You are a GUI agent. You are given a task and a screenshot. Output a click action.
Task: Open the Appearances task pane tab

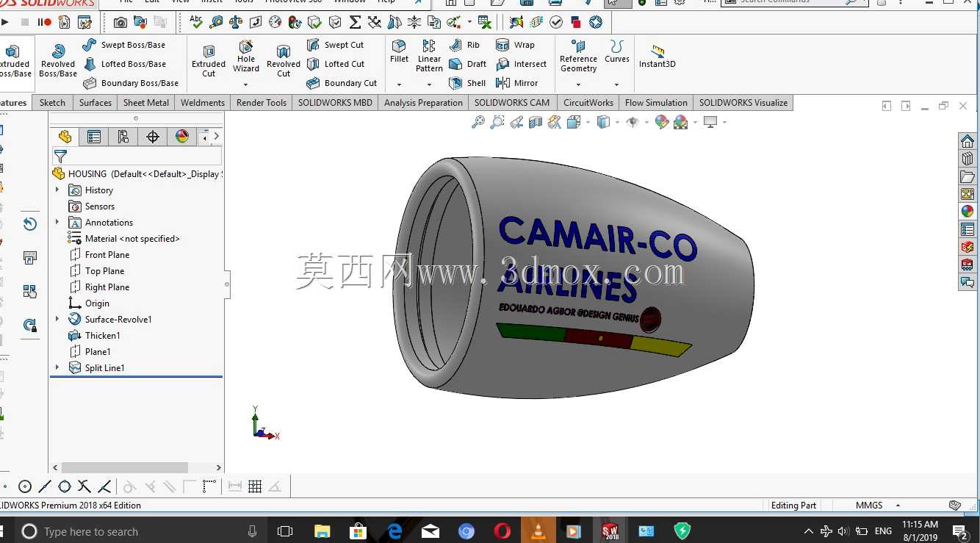point(968,212)
